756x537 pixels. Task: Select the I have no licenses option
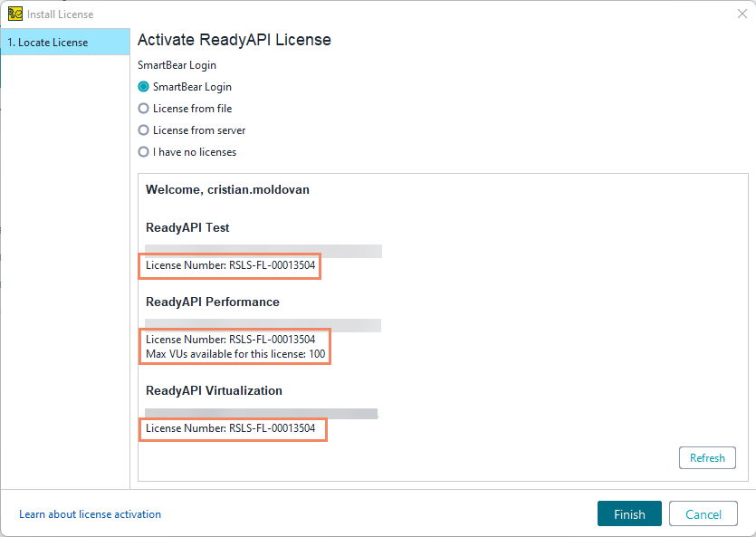point(143,152)
